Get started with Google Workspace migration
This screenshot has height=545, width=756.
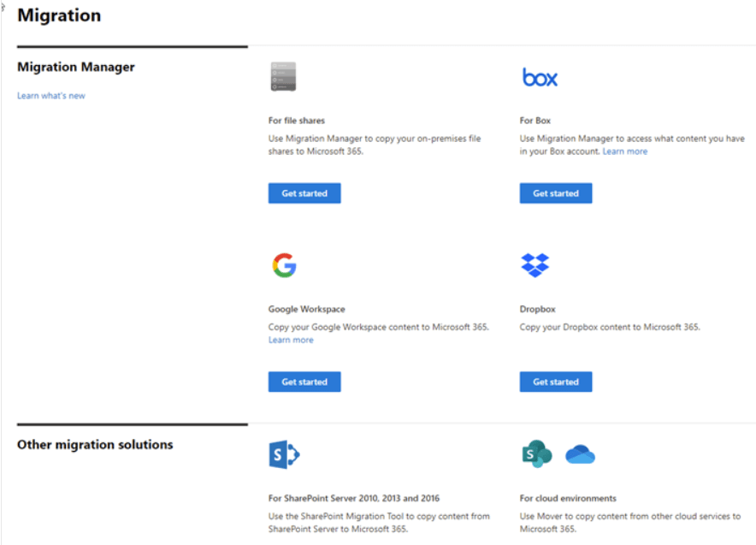(x=304, y=382)
